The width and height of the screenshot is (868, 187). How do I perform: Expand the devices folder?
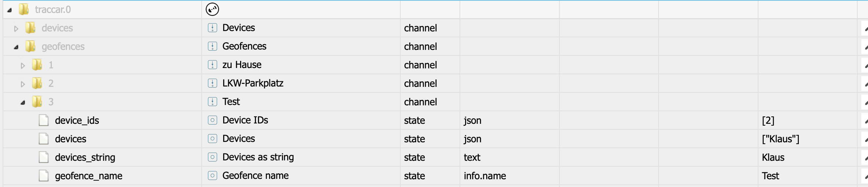click(16, 28)
